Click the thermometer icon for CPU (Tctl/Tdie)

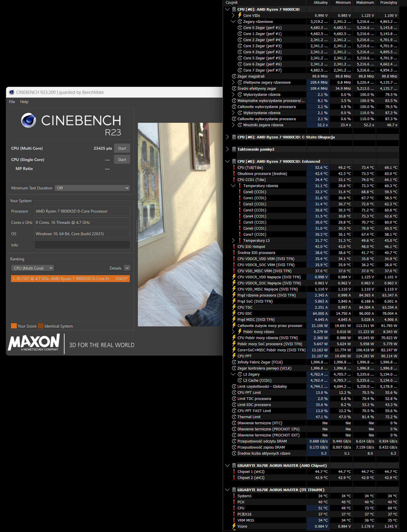tap(234, 167)
